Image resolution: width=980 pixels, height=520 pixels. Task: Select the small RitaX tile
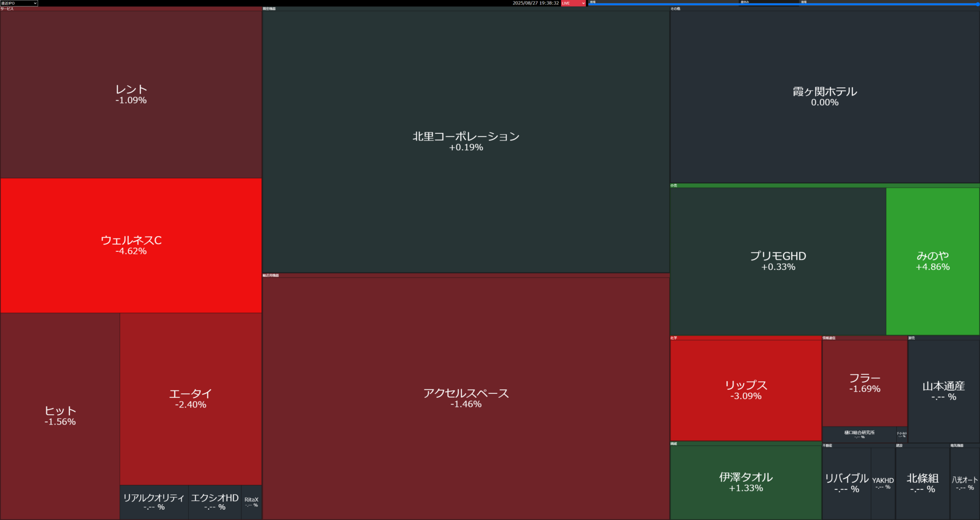coord(252,502)
